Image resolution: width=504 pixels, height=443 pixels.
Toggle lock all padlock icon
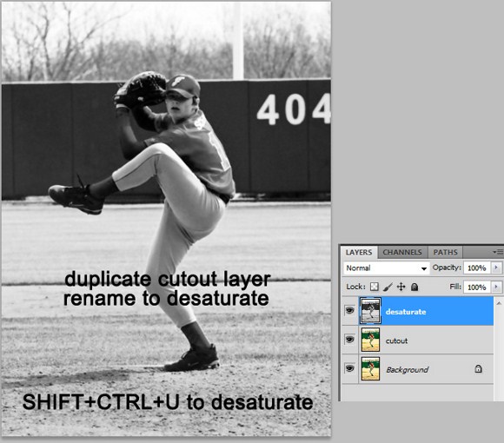pos(414,287)
